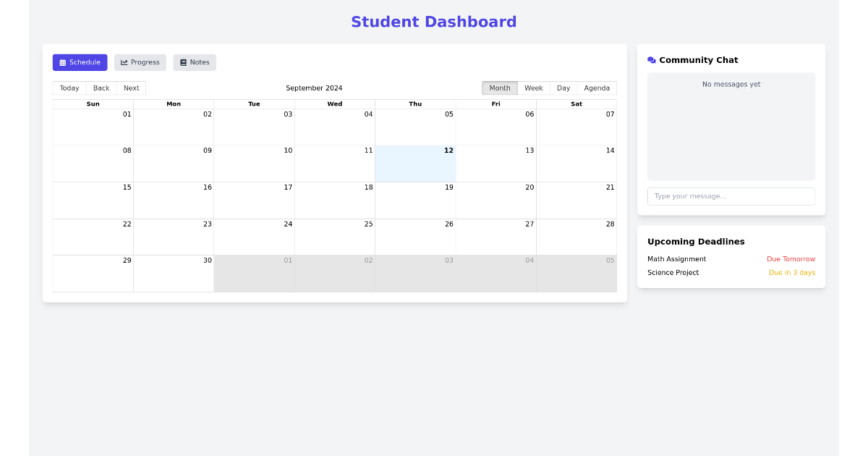Switch to the Notes tab
Image resolution: width=868 pixels, height=456 pixels.
coord(195,63)
